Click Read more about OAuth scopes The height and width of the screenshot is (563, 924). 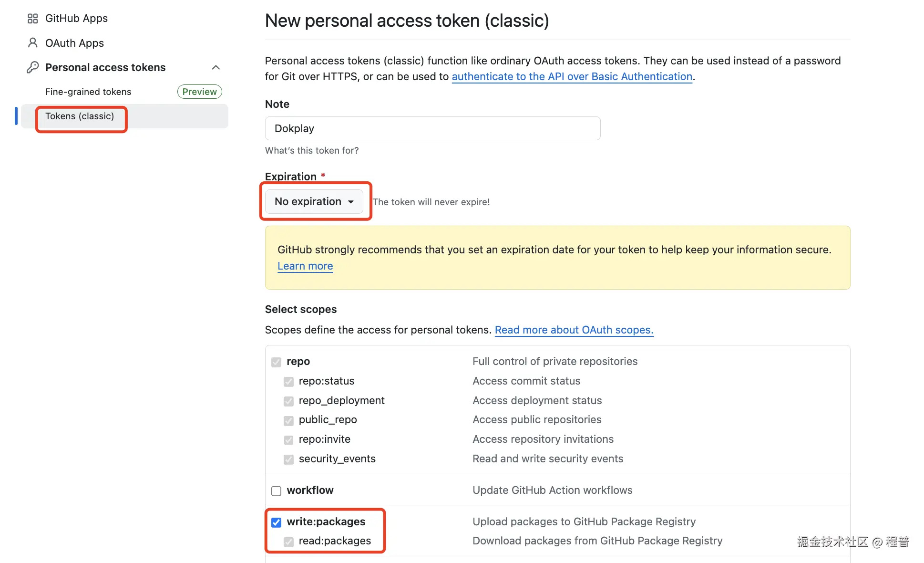[x=574, y=330]
